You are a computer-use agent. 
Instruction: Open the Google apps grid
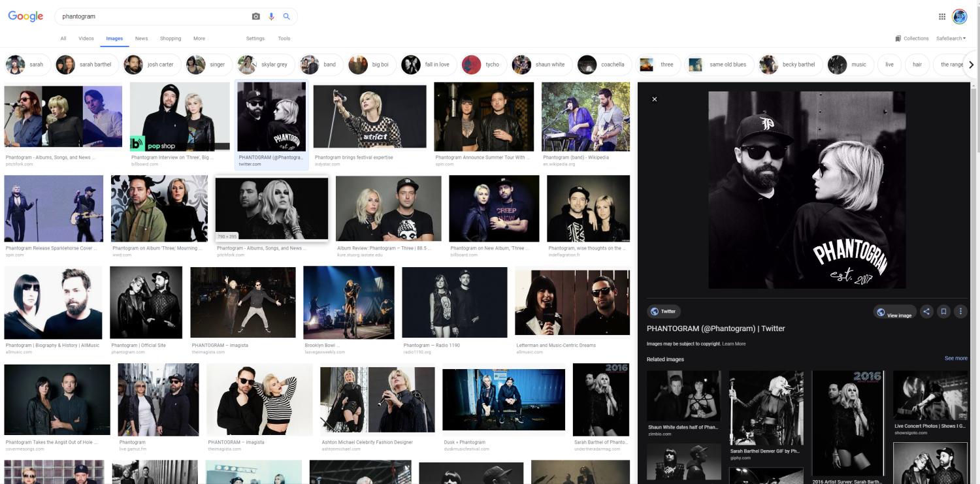(x=941, y=16)
